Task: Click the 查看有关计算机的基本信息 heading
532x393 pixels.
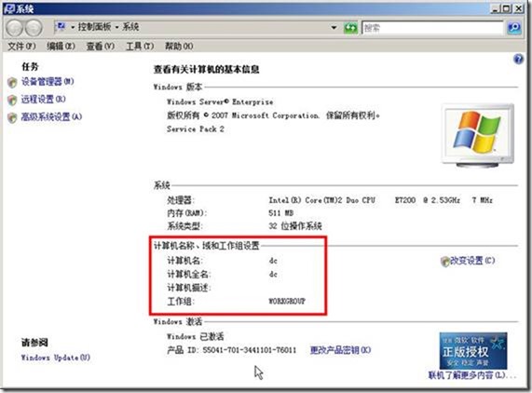Action: click(207, 70)
